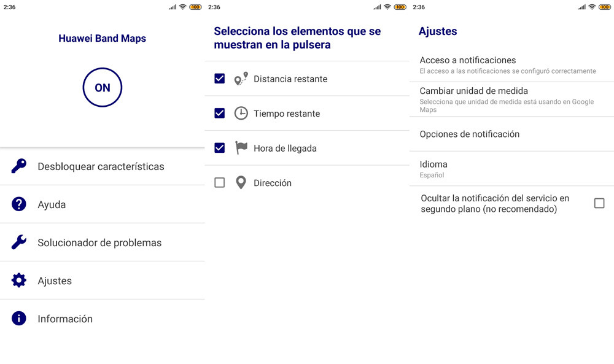
Task: Uncheck the Distancia restante checkbox
Action: coord(219,79)
